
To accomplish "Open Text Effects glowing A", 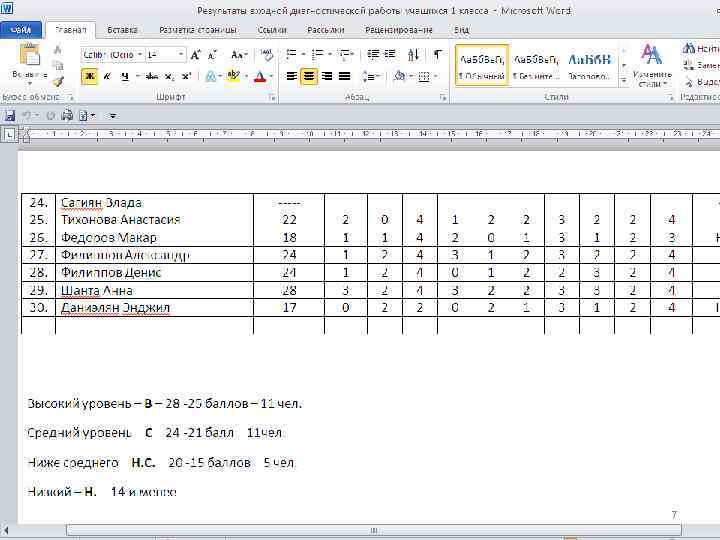I will (210, 76).
